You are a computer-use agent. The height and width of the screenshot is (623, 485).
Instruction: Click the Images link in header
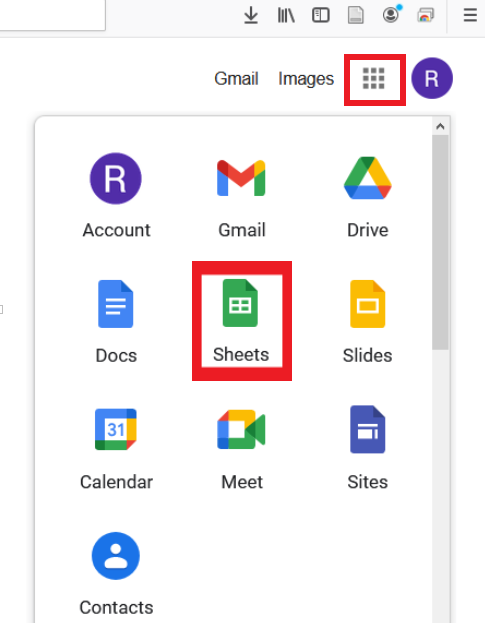pos(306,79)
